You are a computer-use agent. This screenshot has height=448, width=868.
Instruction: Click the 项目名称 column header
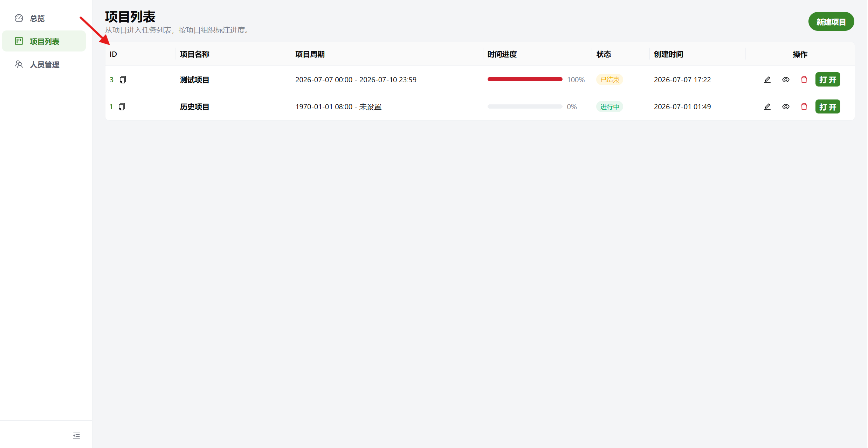tap(194, 54)
